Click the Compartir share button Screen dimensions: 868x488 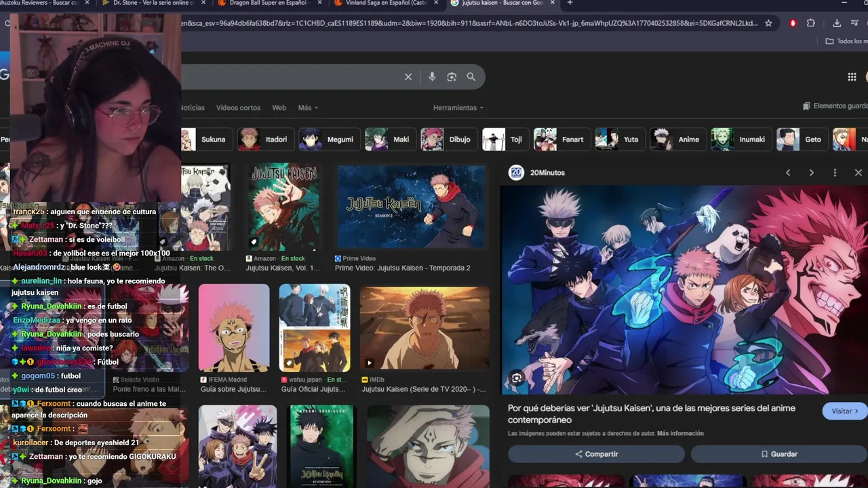click(596, 454)
